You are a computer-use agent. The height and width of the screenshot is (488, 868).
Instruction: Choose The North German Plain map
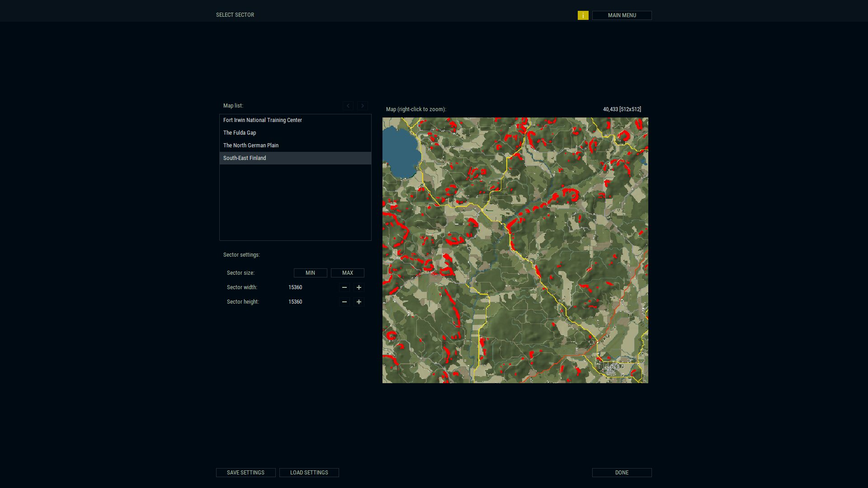pyautogui.click(x=251, y=145)
